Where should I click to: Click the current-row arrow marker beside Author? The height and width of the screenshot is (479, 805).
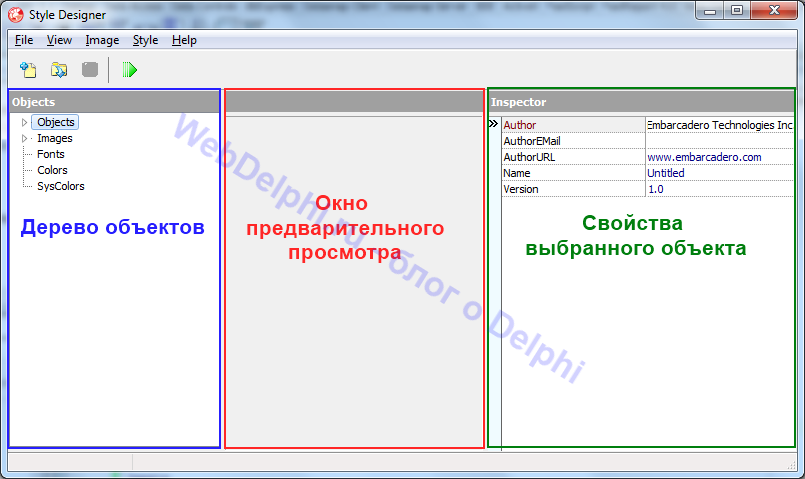493,124
